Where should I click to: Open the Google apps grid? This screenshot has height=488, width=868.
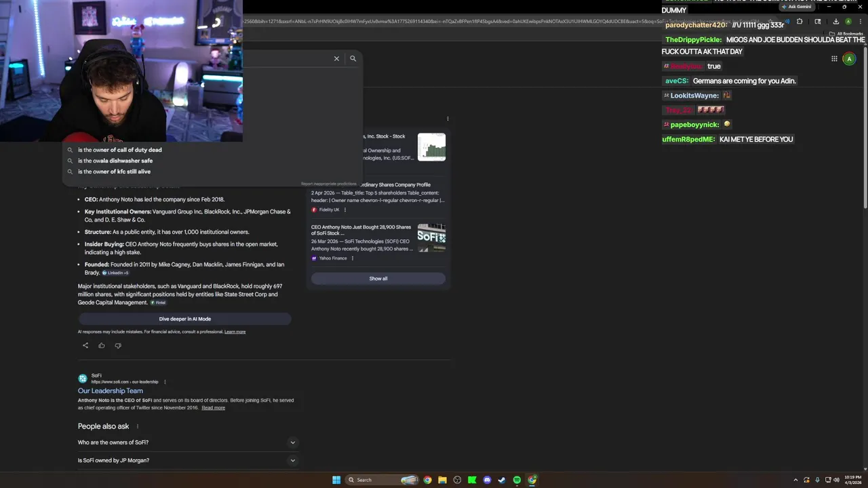(x=834, y=59)
